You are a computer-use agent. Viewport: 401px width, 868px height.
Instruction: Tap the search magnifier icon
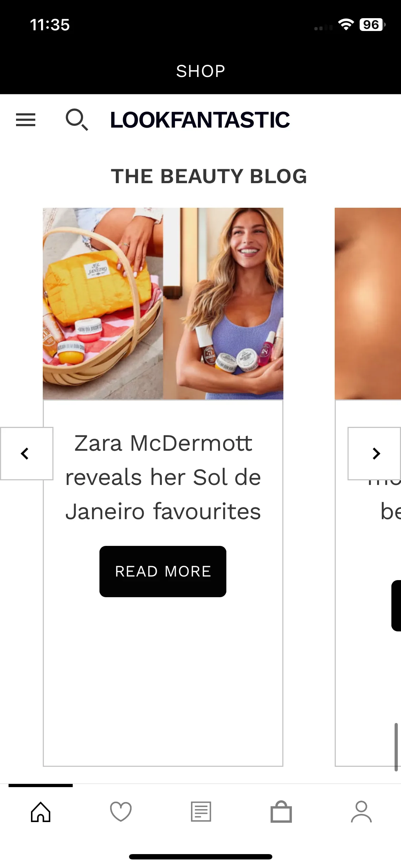pyautogui.click(x=77, y=120)
